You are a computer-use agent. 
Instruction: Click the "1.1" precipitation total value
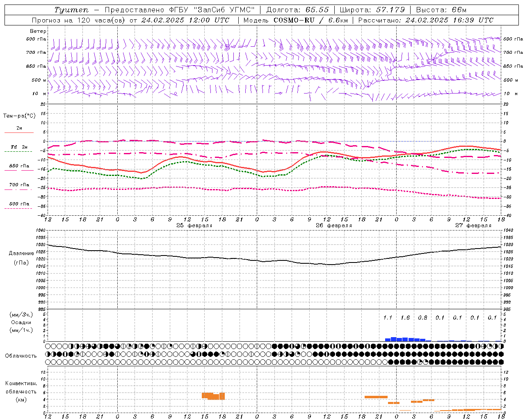[x=388, y=317]
